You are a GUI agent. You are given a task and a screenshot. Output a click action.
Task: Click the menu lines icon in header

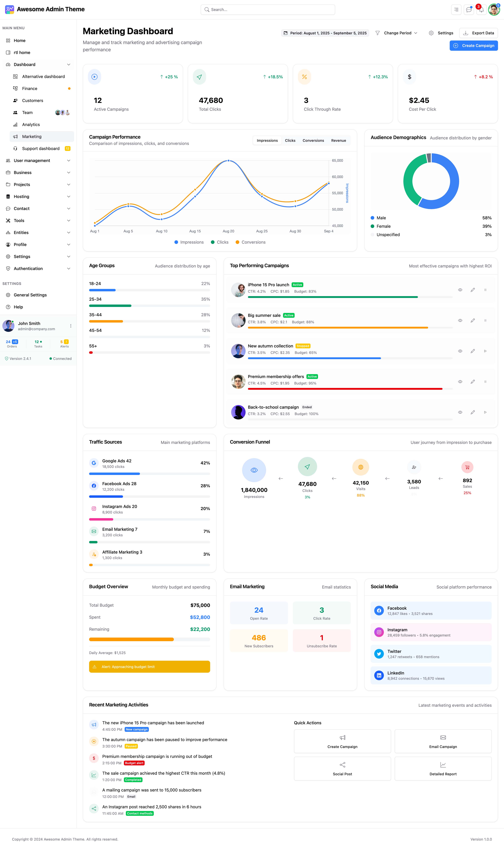click(x=456, y=9)
